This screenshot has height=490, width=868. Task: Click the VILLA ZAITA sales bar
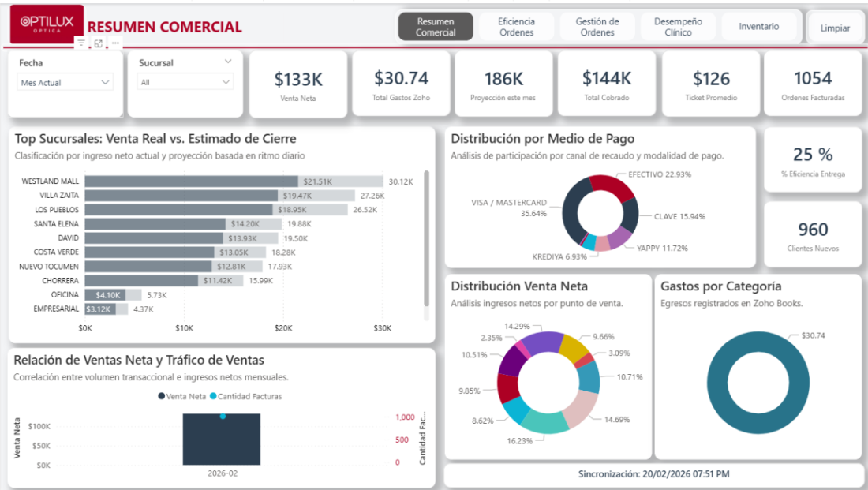click(181, 196)
